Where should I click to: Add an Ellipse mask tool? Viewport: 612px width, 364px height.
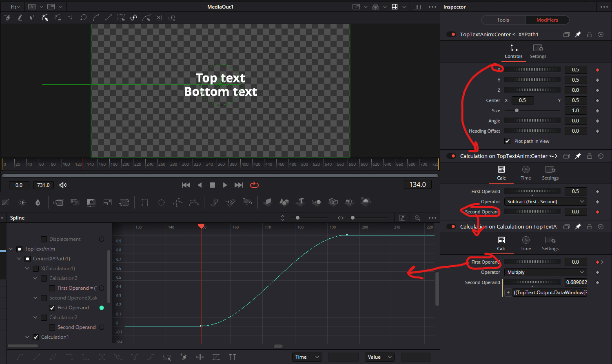pyautogui.click(x=161, y=202)
